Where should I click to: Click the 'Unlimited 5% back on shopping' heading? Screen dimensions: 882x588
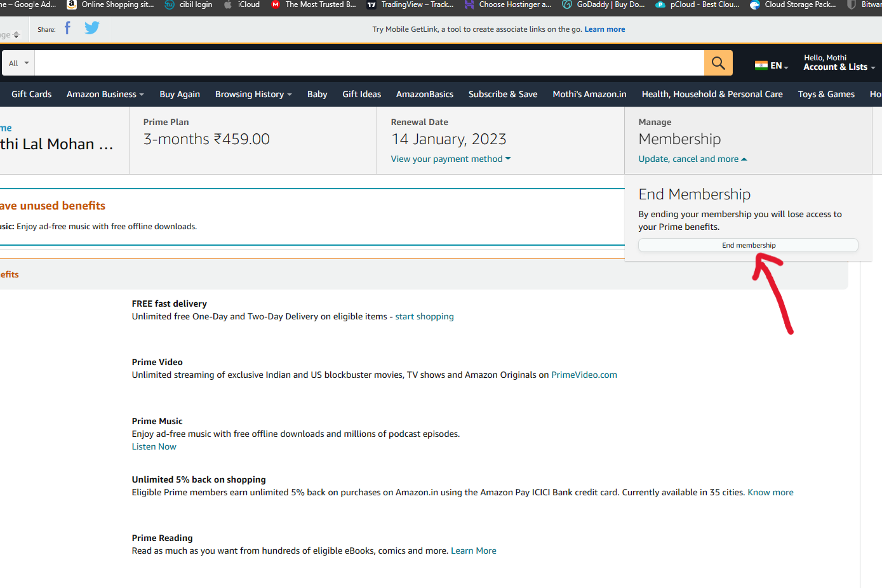click(199, 479)
